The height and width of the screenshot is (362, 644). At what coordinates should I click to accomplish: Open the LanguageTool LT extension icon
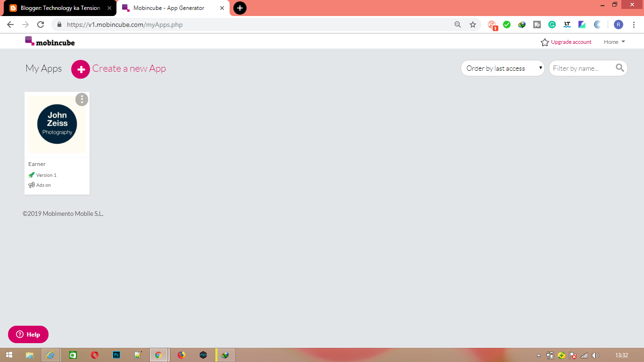(x=567, y=25)
